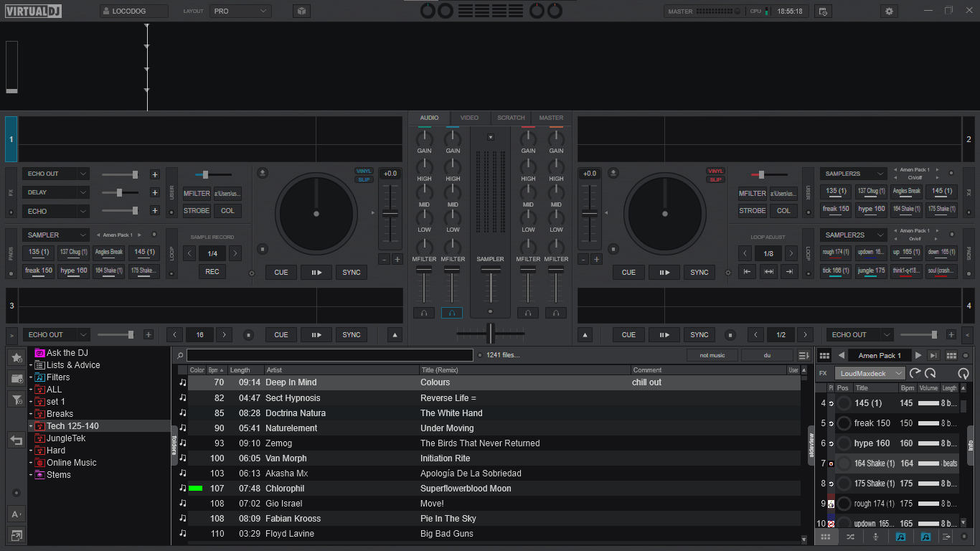Select the AUDIO mixer tab
Image resolution: width=980 pixels, height=551 pixels.
(429, 118)
